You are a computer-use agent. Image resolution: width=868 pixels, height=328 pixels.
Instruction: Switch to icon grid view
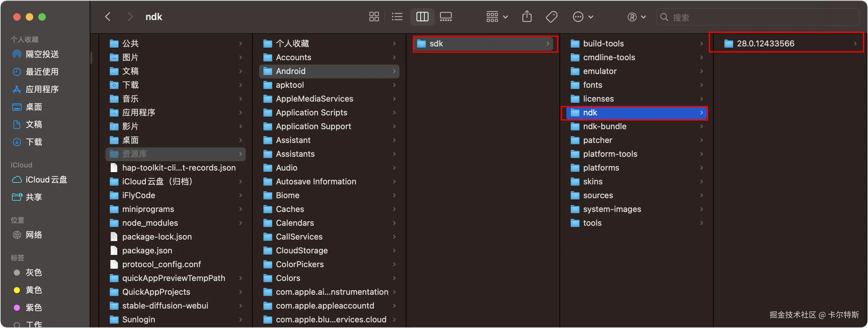click(374, 17)
